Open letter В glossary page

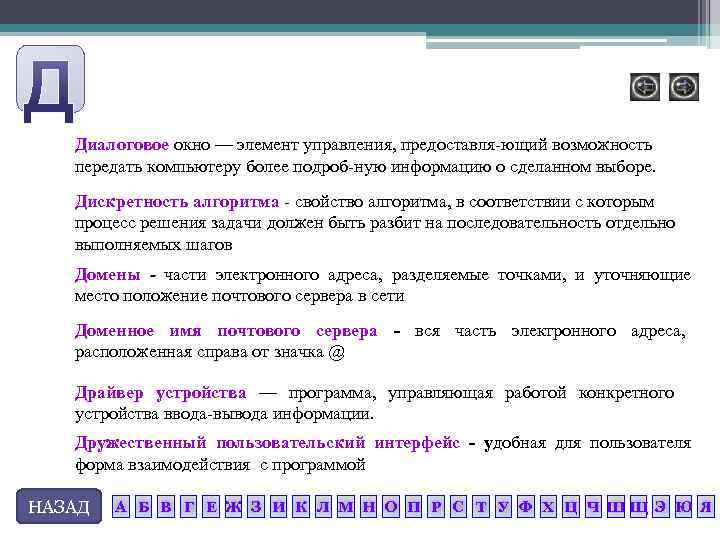(166, 507)
